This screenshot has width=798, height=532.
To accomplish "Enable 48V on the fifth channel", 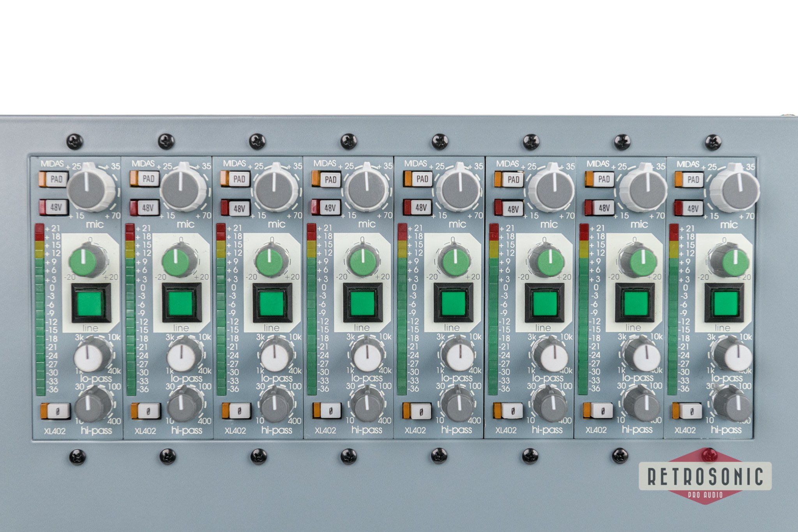I will (418, 207).
